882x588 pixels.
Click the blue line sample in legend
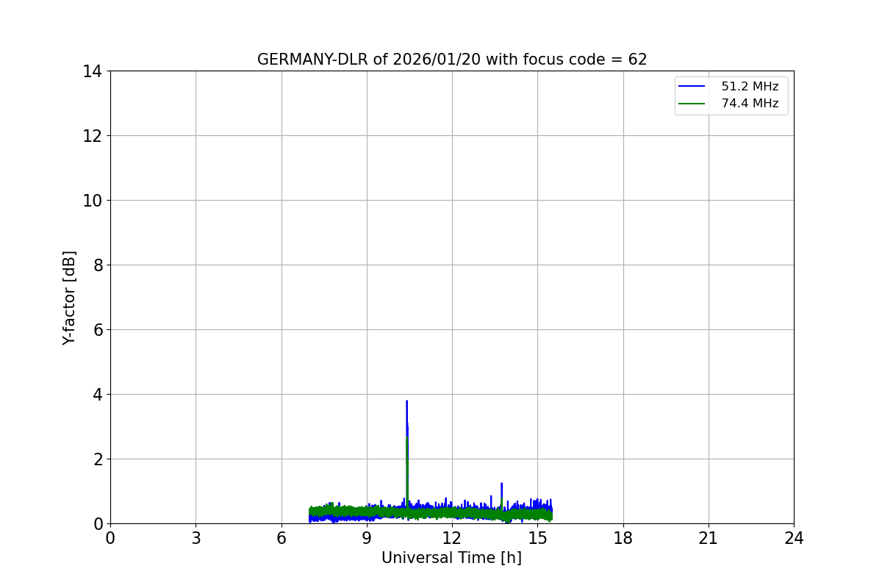[x=692, y=87]
